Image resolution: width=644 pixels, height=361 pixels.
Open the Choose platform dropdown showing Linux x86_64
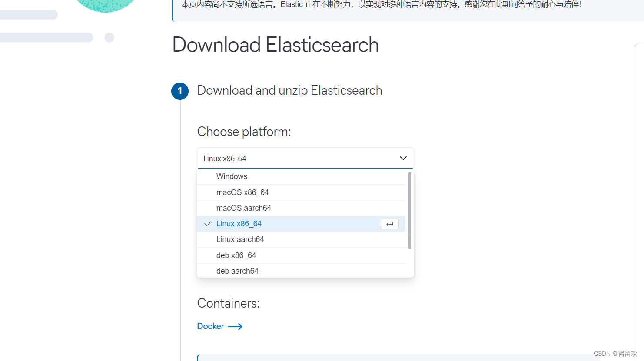coord(305,158)
